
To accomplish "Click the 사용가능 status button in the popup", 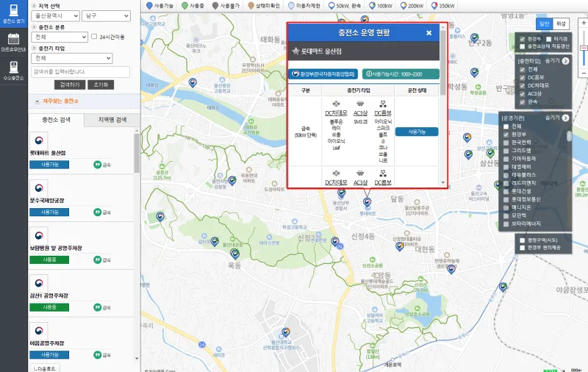I will click(x=417, y=132).
